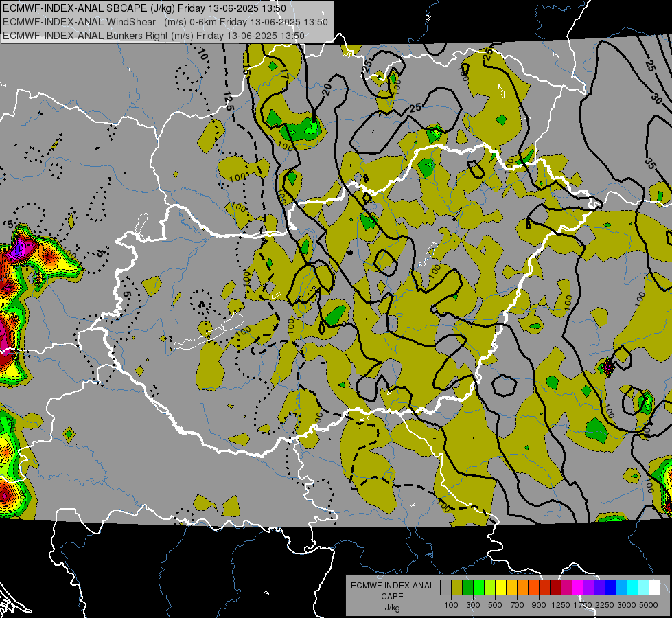This screenshot has height=618, width=672.
Task: Pick the white 5000+ legend swatch
Action: point(654,588)
